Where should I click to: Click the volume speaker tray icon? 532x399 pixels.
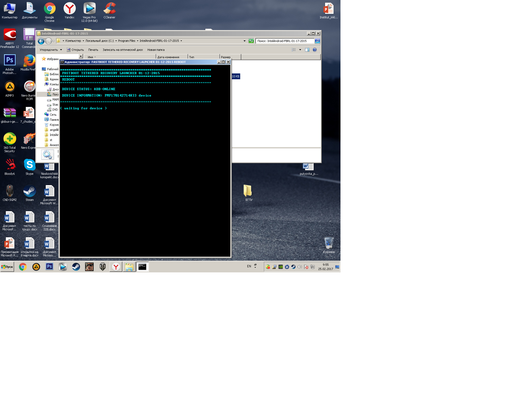[300, 267]
